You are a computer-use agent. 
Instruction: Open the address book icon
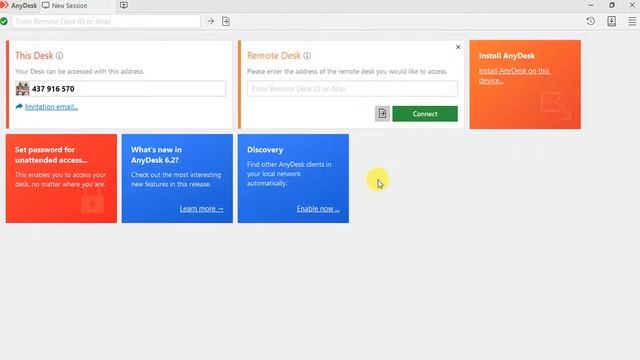point(611,21)
